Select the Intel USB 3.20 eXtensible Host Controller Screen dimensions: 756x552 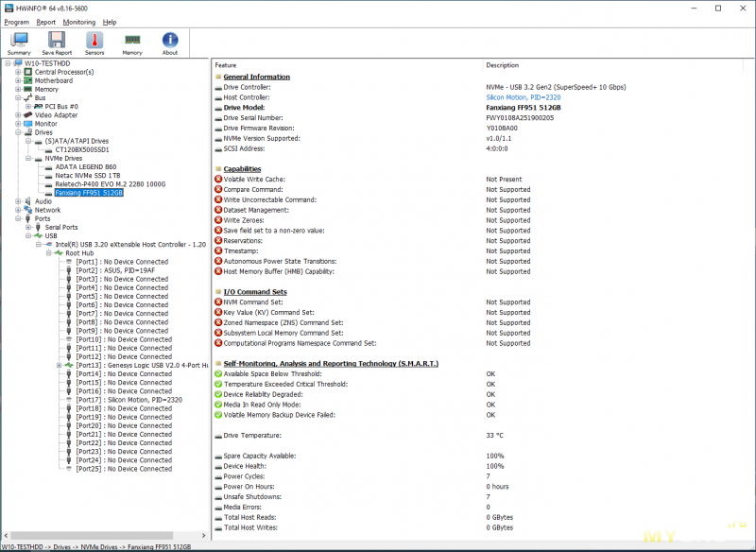130,245
